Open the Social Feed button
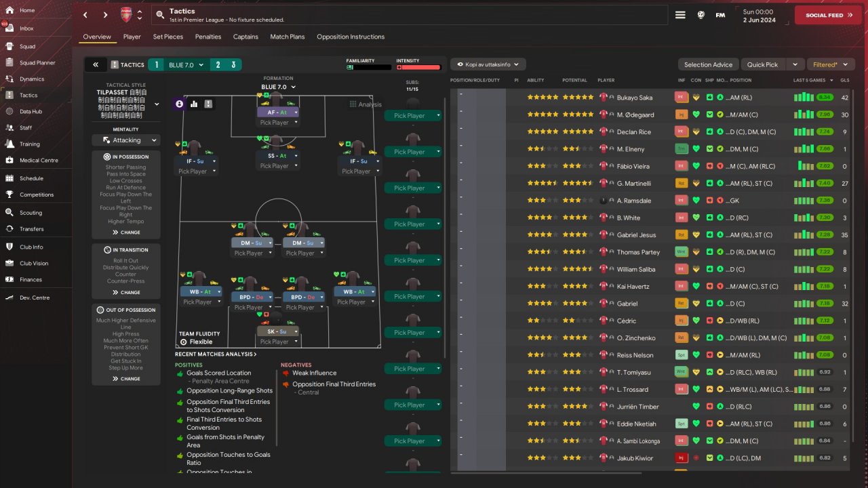 coord(828,15)
